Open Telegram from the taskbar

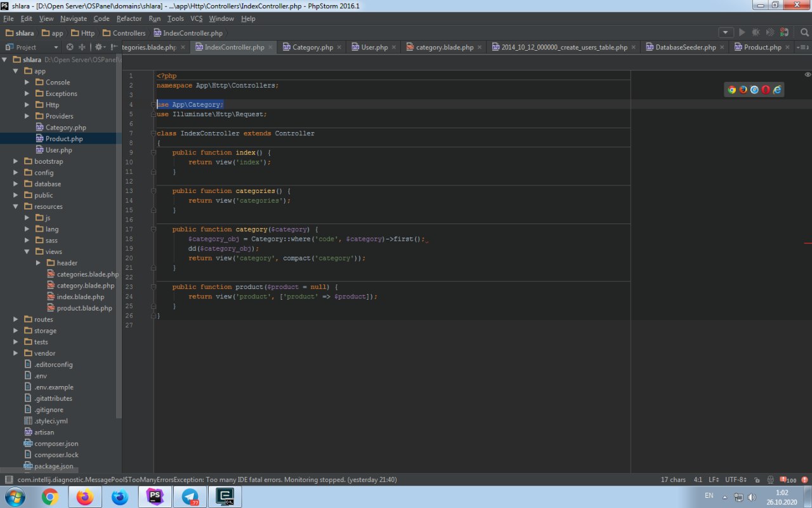tap(190, 497)
